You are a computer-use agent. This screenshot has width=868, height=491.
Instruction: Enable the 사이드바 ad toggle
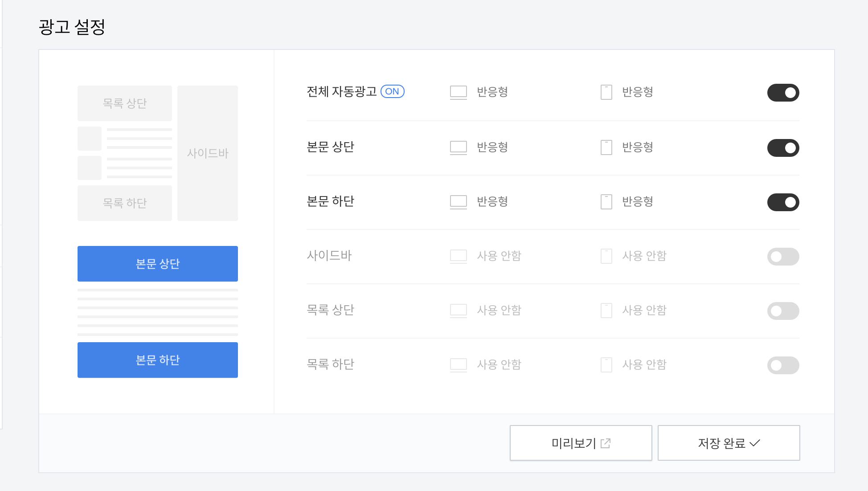click(x=783, y=257)
